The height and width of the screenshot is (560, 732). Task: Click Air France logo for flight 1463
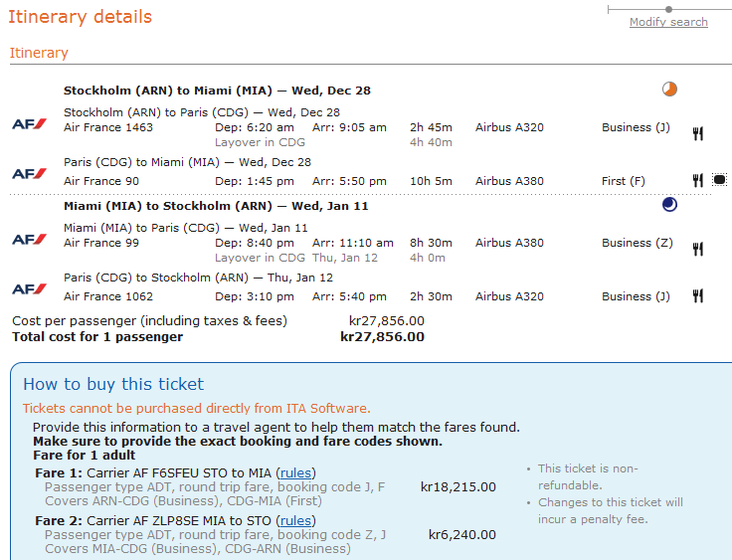[29, 123]
